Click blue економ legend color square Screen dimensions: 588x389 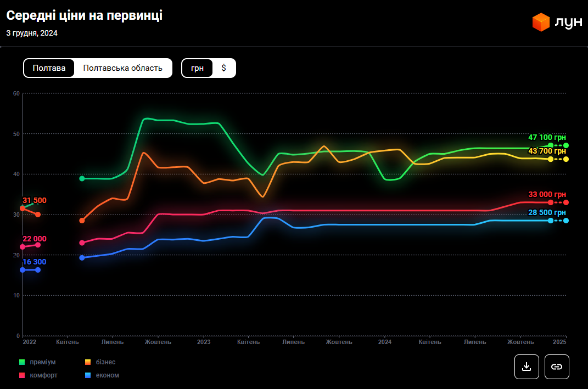[88, 375]
